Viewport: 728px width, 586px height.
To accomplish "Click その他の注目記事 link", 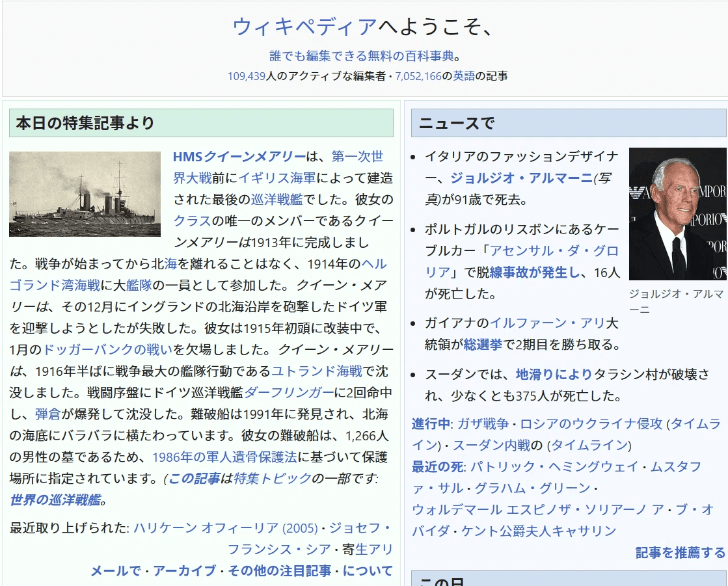I will click(279, 571).
